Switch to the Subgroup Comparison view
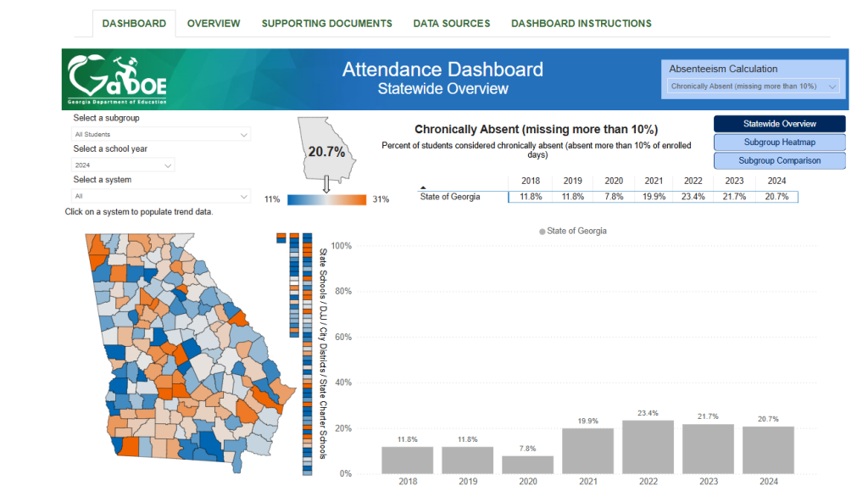This screenshot has width=868, height=497. pos(779,160)
